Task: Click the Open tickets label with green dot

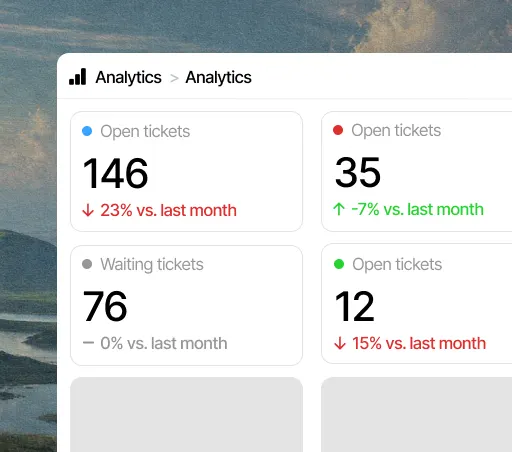Action: (x=397, y=264)
